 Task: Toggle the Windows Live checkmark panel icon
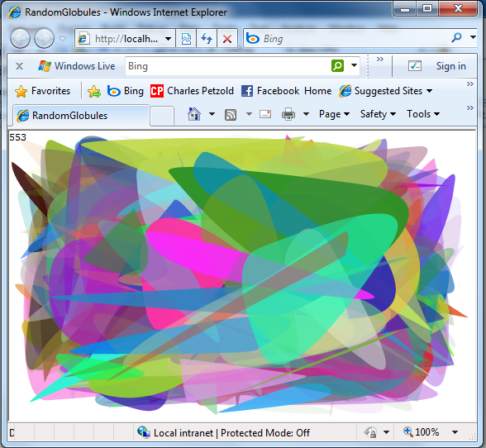click(414, 66)
